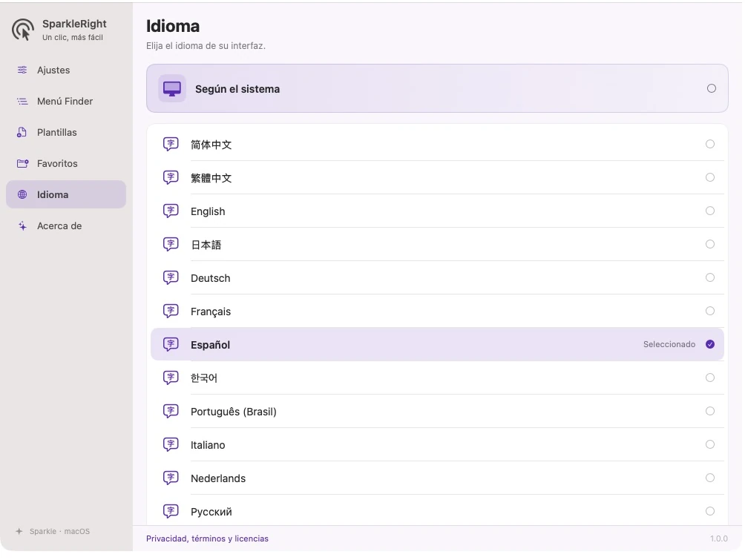Pick the Deutsch radio button
The width and height of the screenshot is (748, 560).
pos(710,277)
